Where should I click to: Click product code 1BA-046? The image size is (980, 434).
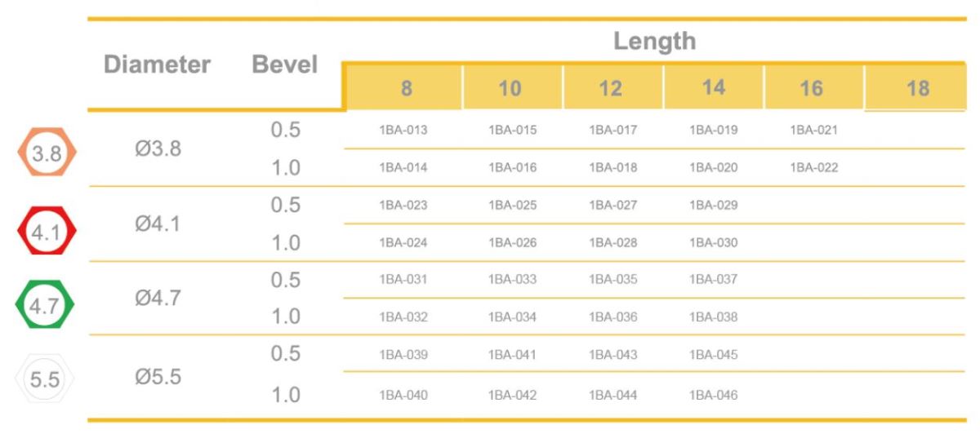click(714, 396)
